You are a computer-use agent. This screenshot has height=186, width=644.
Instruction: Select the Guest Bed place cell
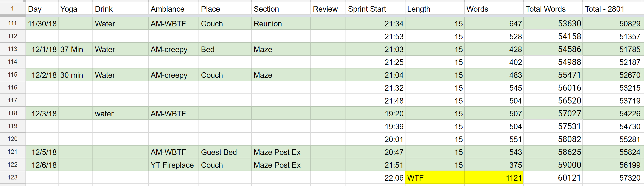pos(225,152)
